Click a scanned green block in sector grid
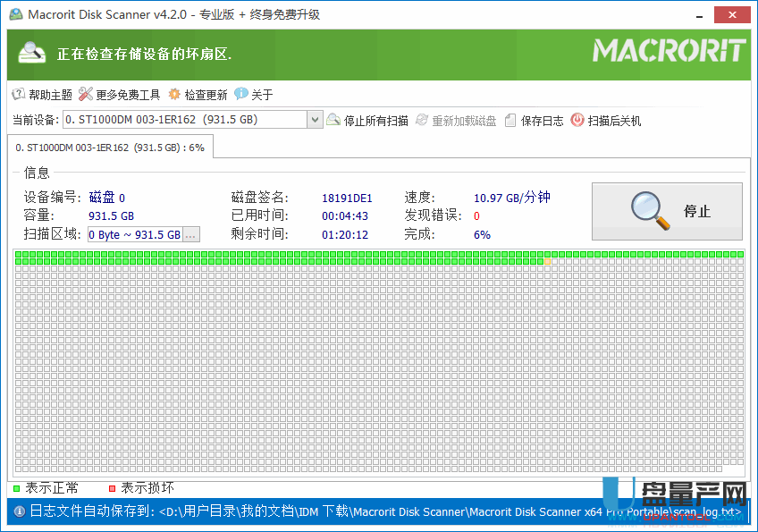This screenshot has height=532, width=758. coord(269,255)
